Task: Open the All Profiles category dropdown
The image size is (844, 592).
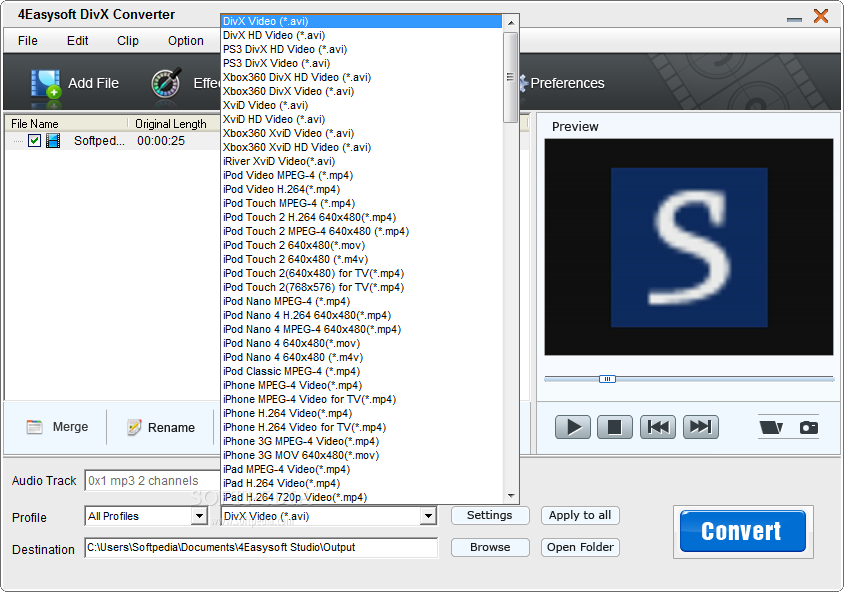Action: [x=199, y=516]
